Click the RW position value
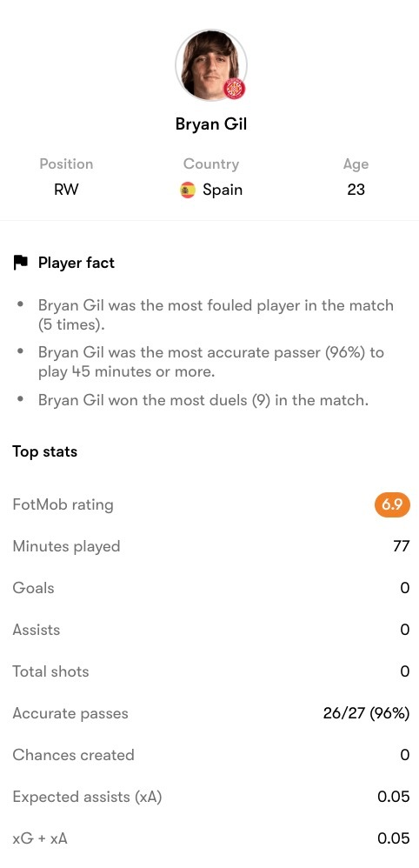419x868 pixels. click(x=66, y=190)
